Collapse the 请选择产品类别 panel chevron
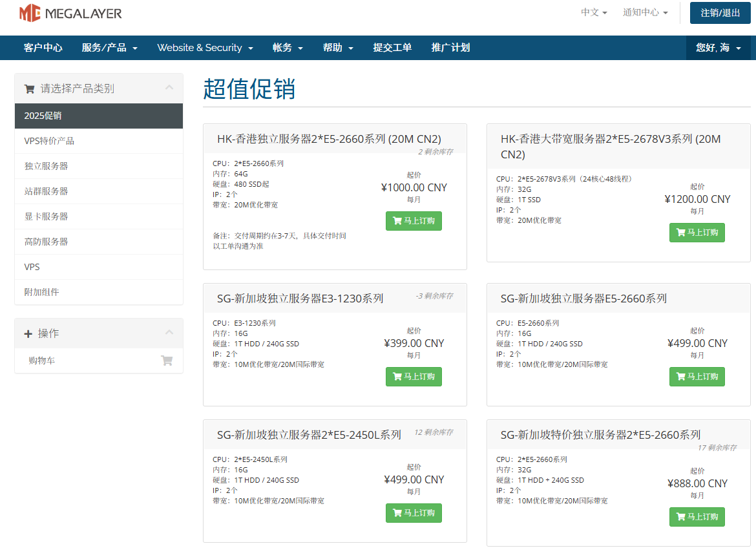 pos(169,88)
